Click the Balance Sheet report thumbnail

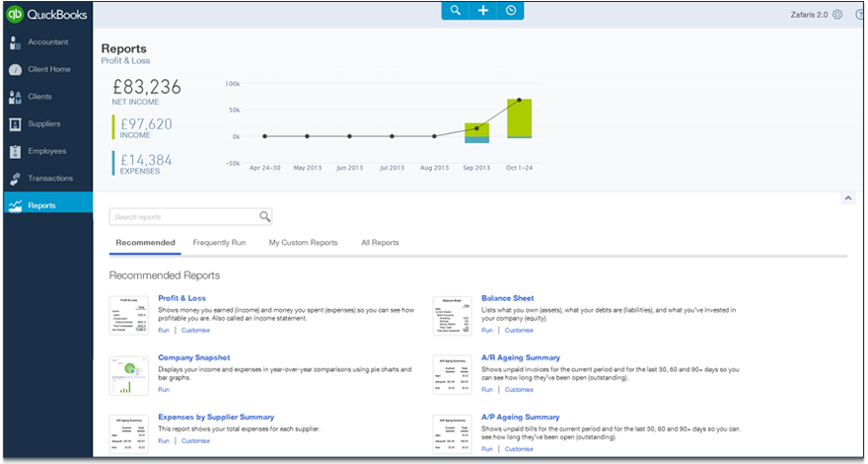point(453,316)
